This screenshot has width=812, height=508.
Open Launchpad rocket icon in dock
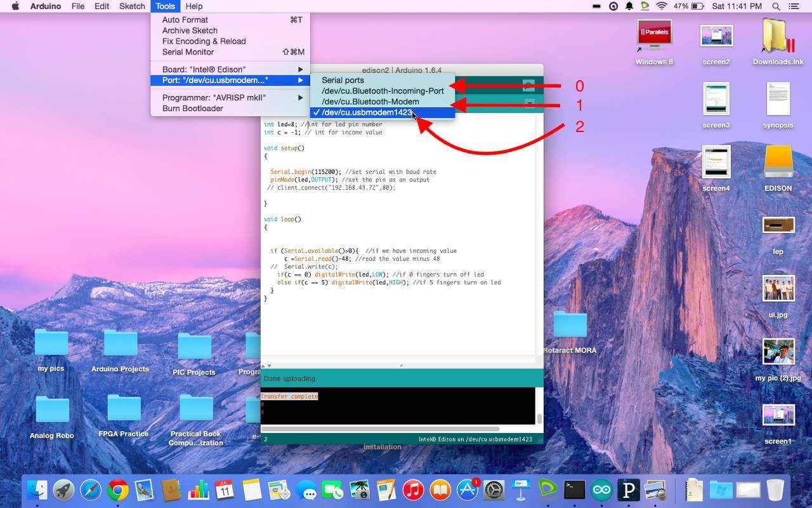tap(63, 490)
